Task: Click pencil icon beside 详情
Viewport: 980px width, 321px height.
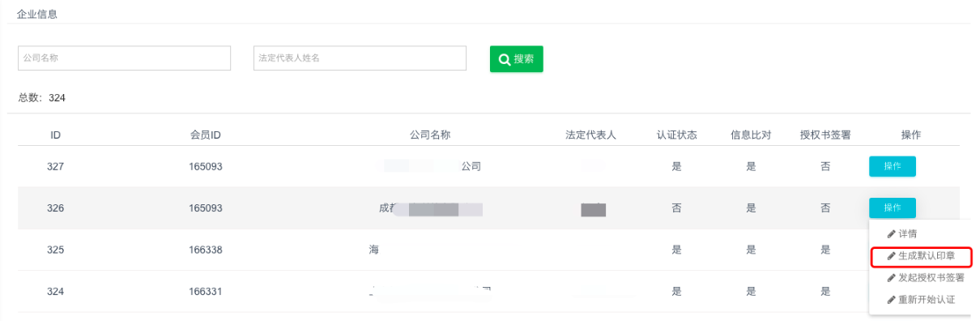Action: click(x=892, y=233)
